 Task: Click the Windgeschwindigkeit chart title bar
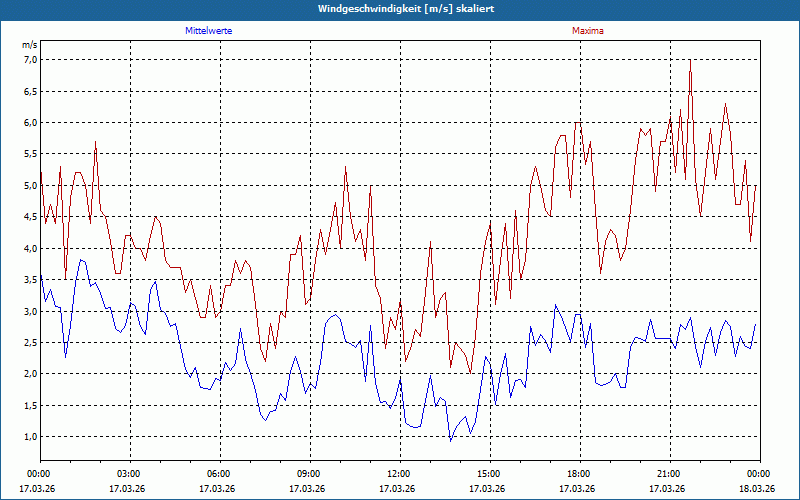pyautogui.click(x=400, y=9)
